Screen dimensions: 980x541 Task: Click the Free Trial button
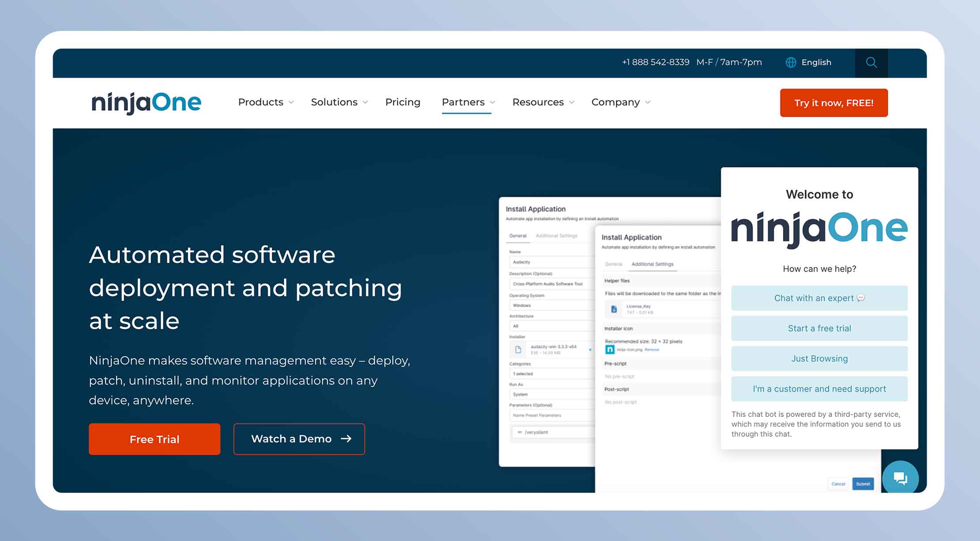coord(155,439)
